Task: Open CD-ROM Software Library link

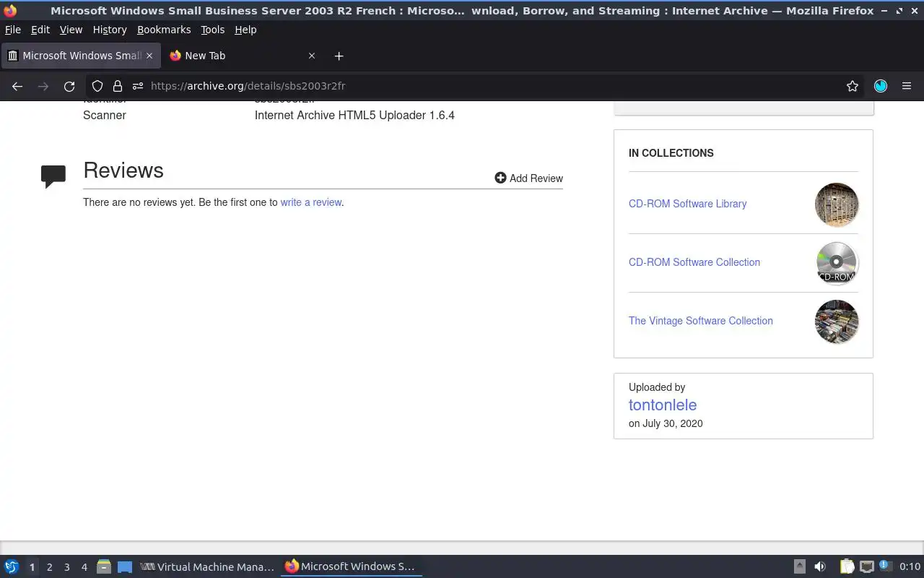Action: [688, 204]
